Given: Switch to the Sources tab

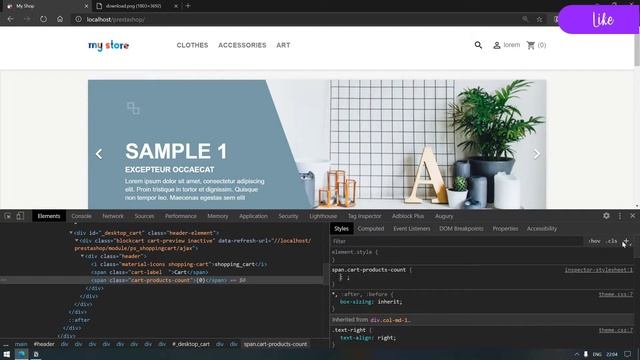Looking at the screenshot, I should tap(144, 216).
